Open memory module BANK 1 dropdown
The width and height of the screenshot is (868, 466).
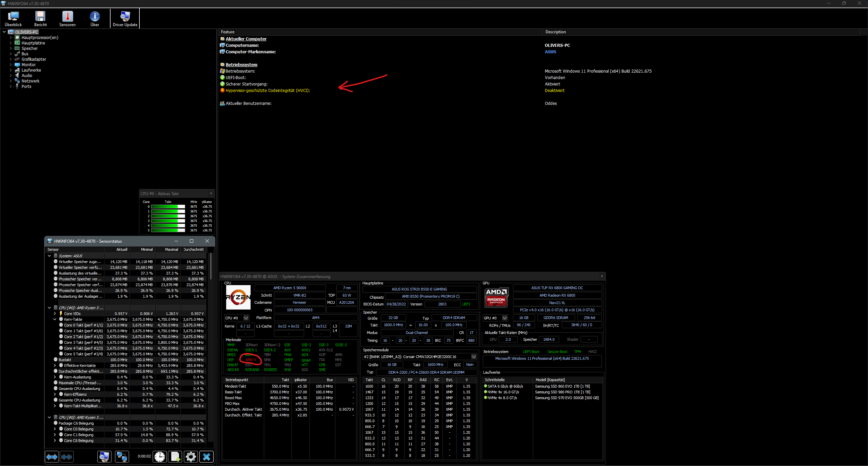pos(474,357)
